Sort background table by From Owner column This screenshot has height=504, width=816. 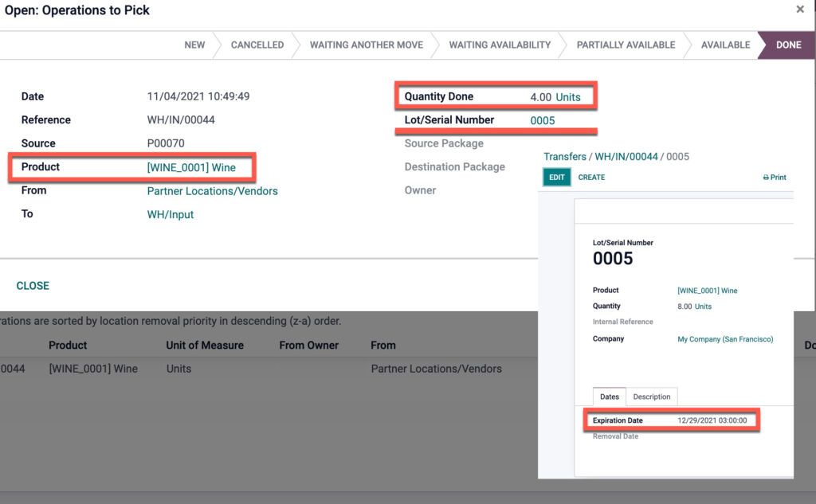click(x=308, y=346)
